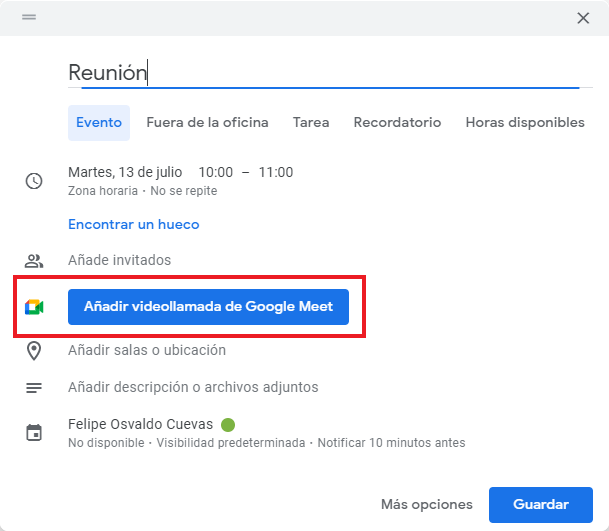Image resolution: width=609 pixels, height=531 pixels.
Task: Click the green calendar color dot
Action: tap(228, 424)
